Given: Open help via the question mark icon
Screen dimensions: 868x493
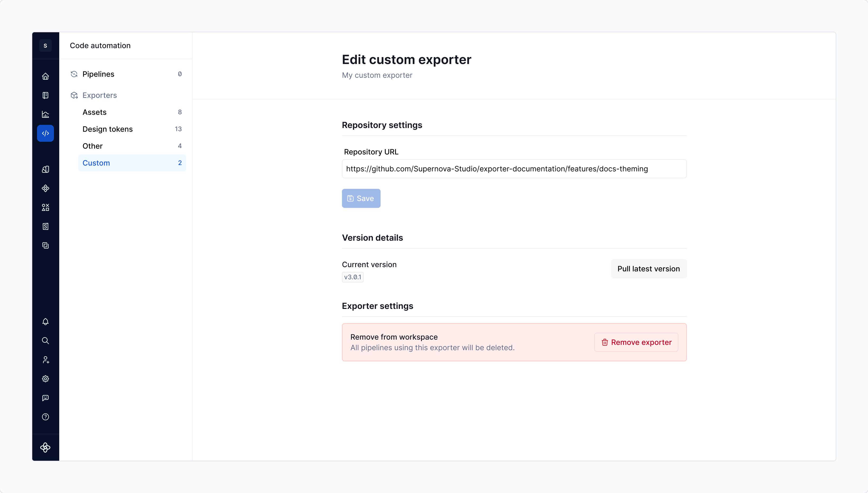Looking at the screenshot, I should (45, 417).
